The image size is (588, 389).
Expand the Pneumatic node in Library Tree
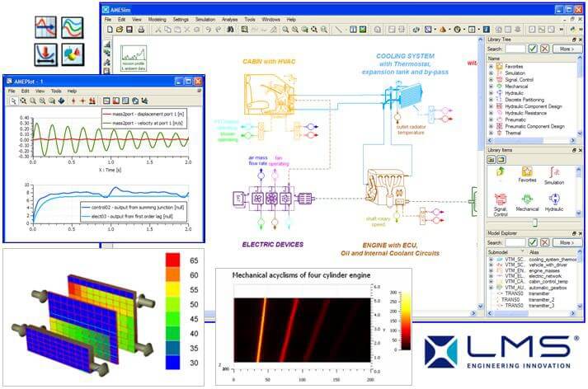tap(492, 120)
